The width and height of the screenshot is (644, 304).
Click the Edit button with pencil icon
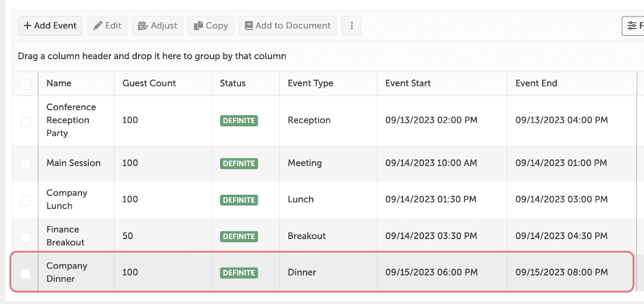(107, 26)
